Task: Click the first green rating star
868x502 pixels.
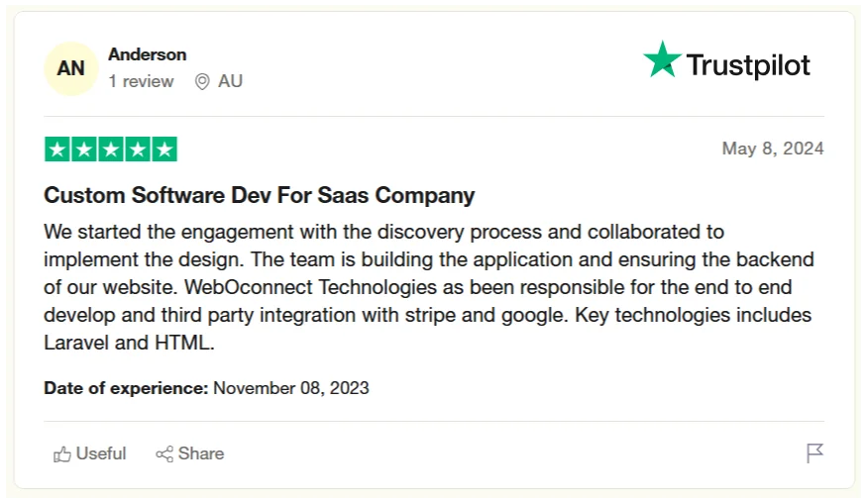Action: 57,150
